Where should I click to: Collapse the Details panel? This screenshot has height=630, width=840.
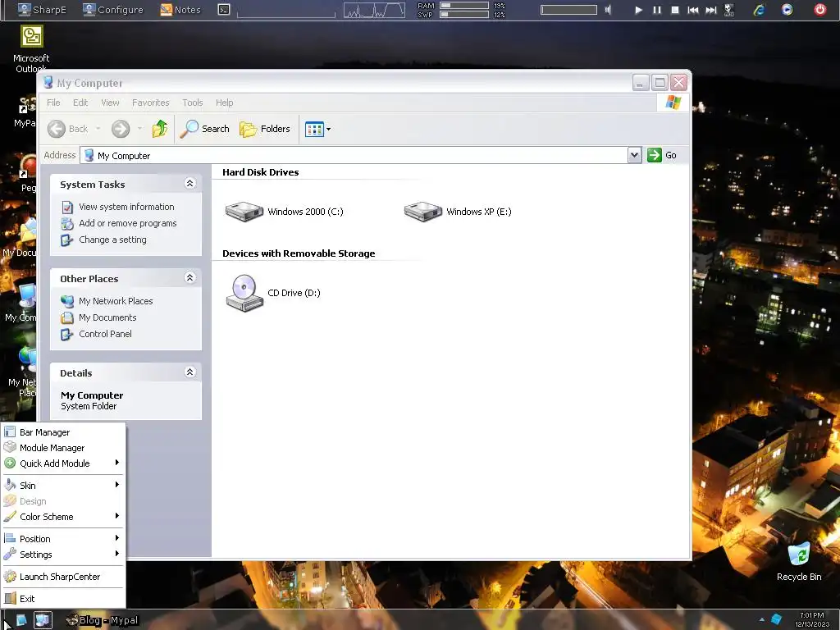coord(189,372)
